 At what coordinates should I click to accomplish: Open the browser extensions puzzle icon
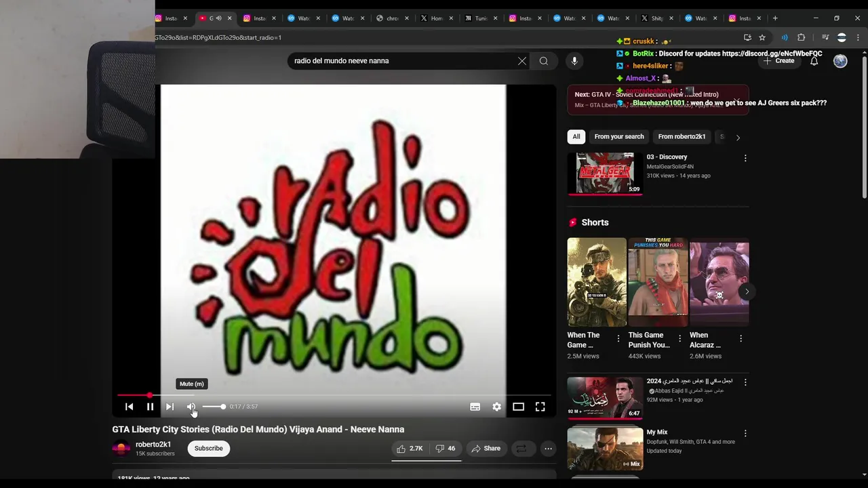pyautogui.click(x=801, y=38)
